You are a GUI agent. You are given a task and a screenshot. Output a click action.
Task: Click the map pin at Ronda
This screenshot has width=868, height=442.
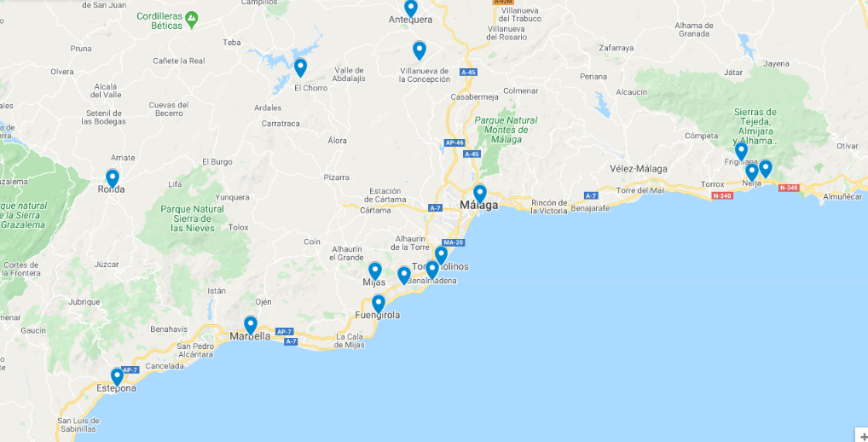113,178
